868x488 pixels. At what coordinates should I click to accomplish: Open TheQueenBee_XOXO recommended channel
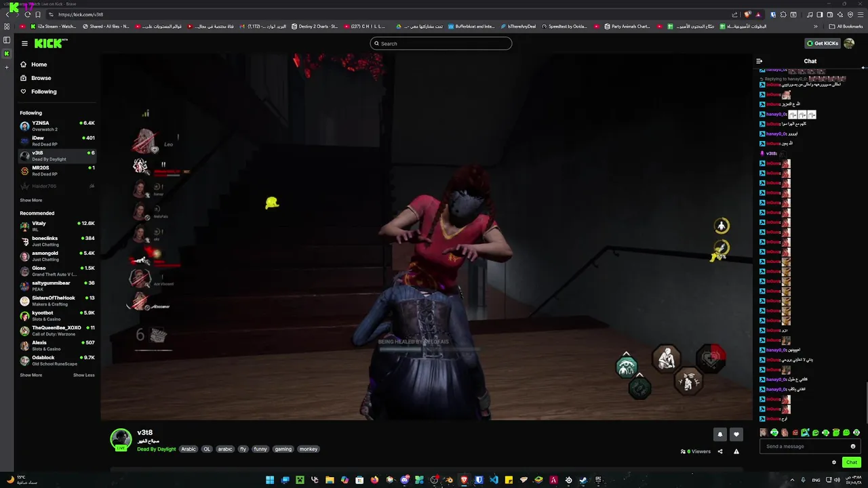click(57, 331)
